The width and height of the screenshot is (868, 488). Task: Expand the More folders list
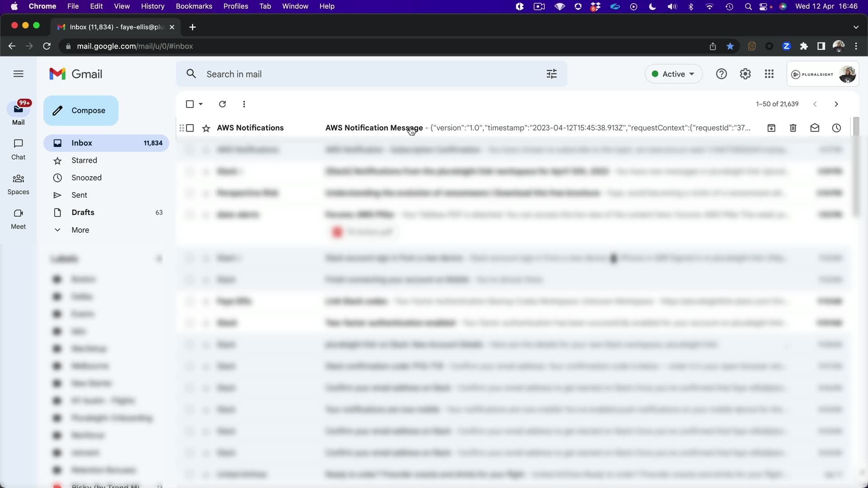80,230
